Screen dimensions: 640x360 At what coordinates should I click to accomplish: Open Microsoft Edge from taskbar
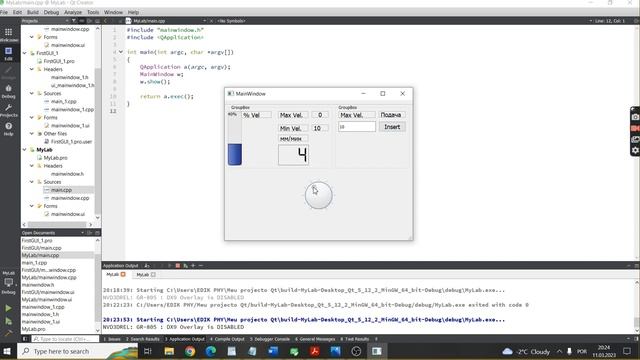click(211, 351)
